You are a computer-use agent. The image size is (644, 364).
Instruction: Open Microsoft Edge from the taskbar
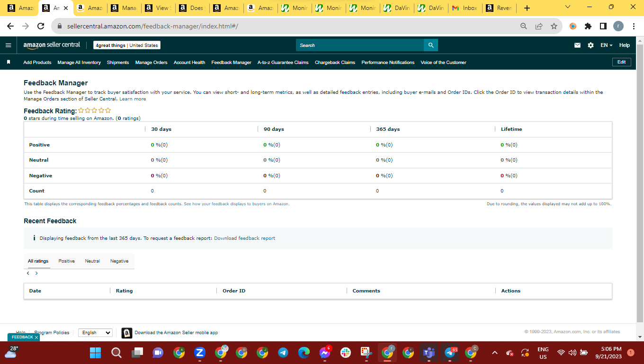tap(304, 353)
